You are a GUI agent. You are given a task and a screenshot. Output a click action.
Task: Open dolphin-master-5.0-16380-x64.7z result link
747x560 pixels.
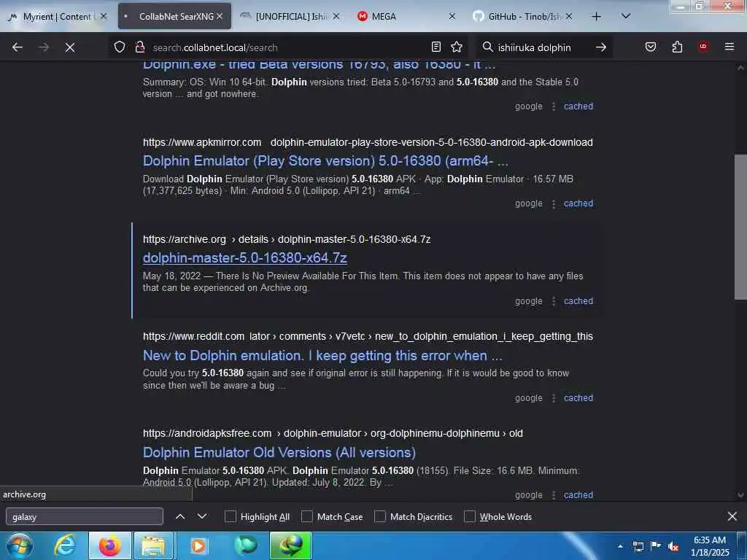[245, 258]
